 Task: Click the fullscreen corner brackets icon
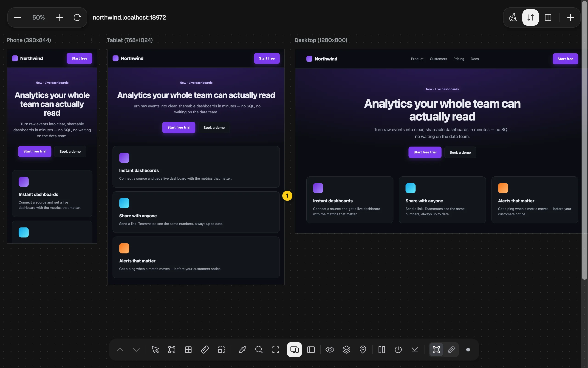tap(276, 350)
